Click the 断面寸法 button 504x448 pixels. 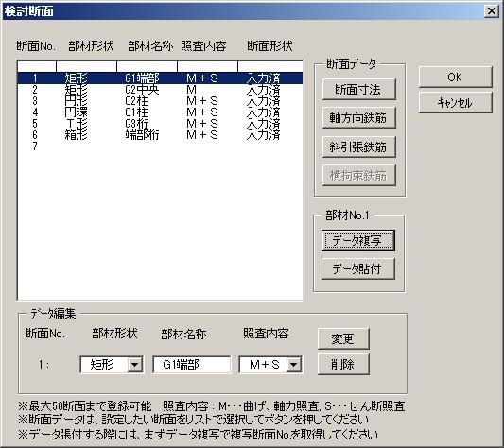click(358, 90)
